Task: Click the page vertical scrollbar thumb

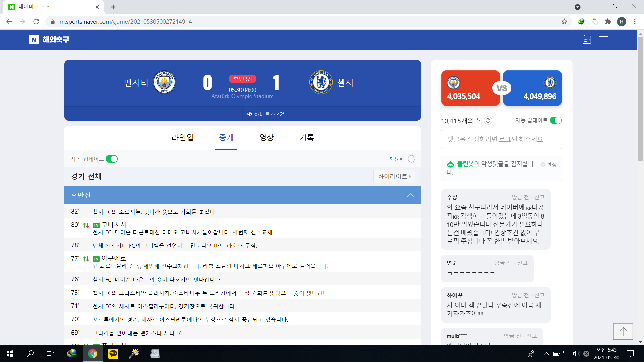Action: [x=640, y=99]
